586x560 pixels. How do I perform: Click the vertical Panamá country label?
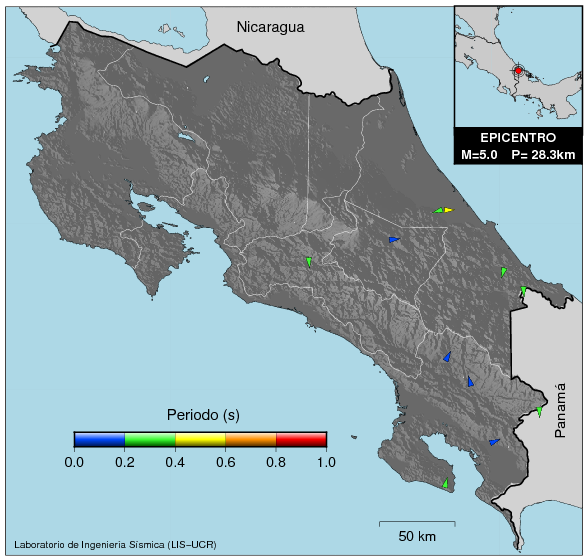point(560,410)
